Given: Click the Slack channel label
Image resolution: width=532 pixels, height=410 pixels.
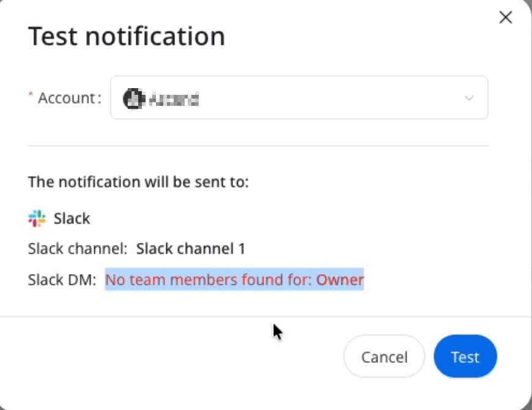Looking at the screenshot, I should [x=77, y=249].
